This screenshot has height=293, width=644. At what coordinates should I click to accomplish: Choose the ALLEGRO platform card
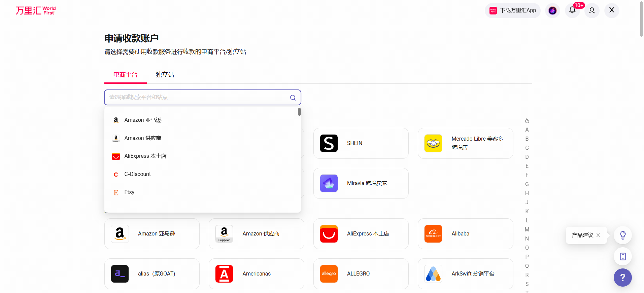click(x=361, y=274)
